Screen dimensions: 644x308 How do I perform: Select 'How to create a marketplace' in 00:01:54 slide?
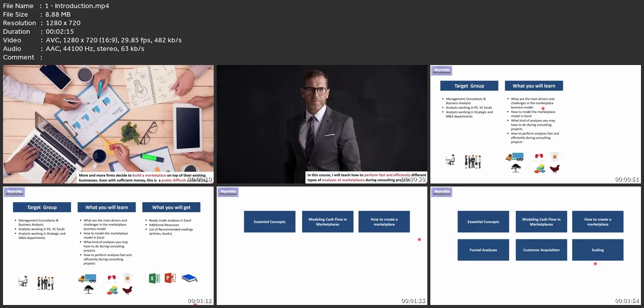click(598, 222)
